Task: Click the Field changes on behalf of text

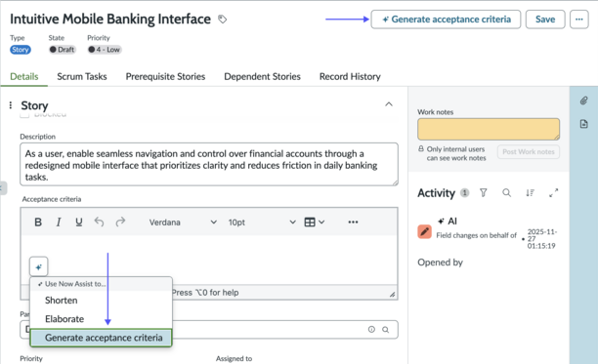Action: (x=476, y=235)
